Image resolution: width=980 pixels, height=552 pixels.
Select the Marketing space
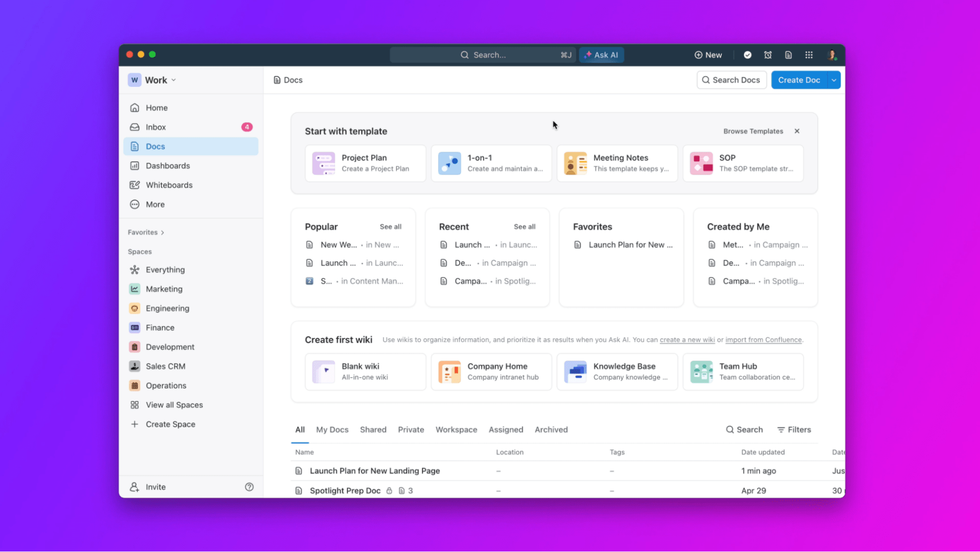click(x=163, y=289)
